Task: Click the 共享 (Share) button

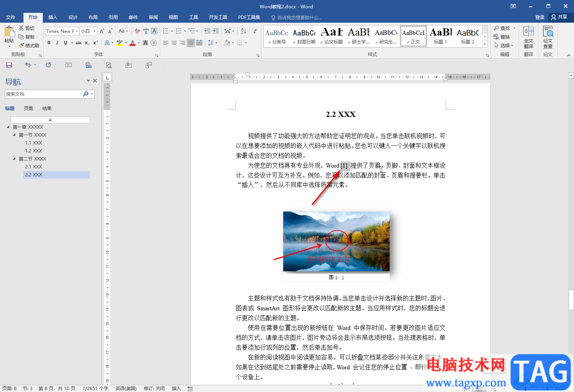Action: (x=559, y=17)
